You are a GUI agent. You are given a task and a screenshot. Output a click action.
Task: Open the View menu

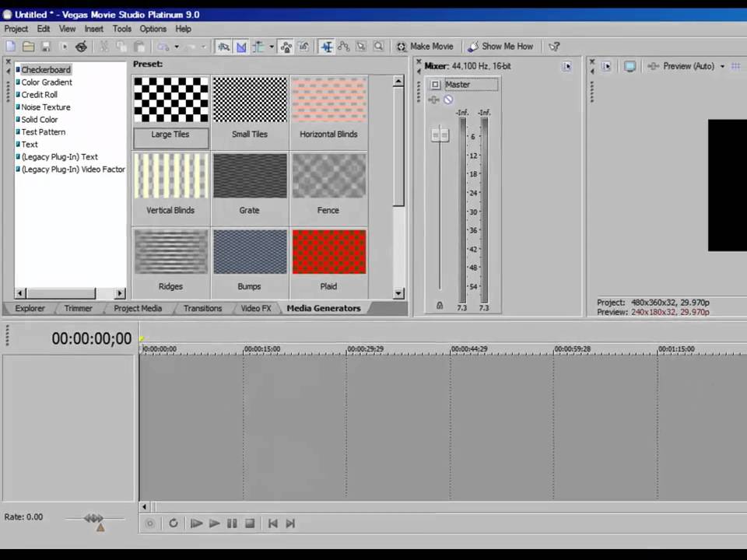(67, 29)
